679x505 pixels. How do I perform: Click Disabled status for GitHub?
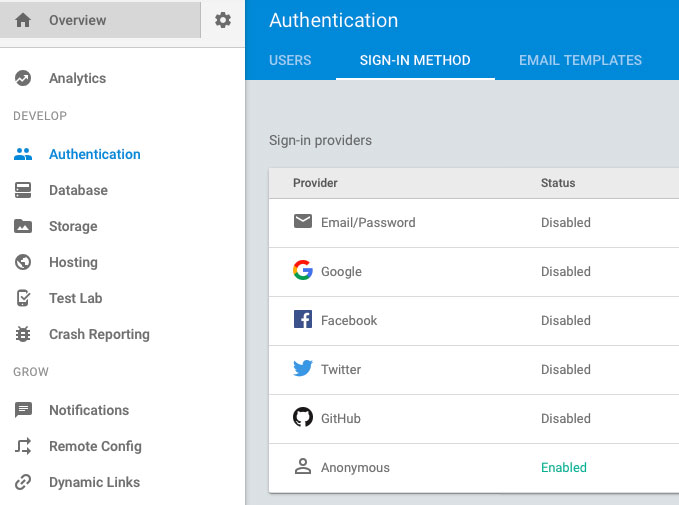coord(566,418)
